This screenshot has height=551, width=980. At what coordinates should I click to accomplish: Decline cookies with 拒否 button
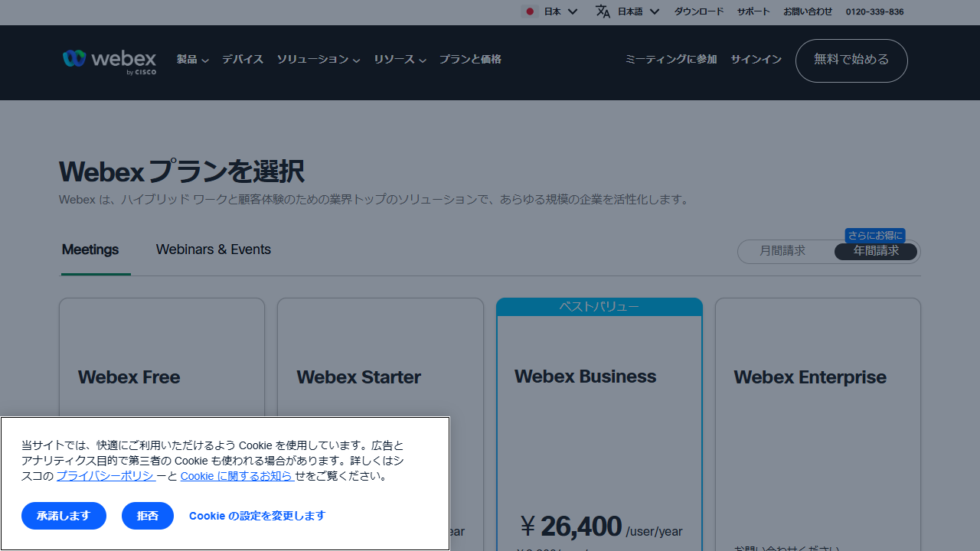148,516
